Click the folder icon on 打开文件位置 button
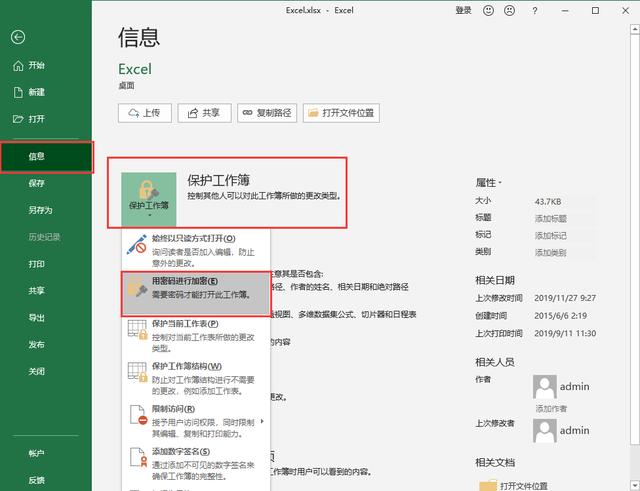640x491 pixels. (x=313, y=113)
